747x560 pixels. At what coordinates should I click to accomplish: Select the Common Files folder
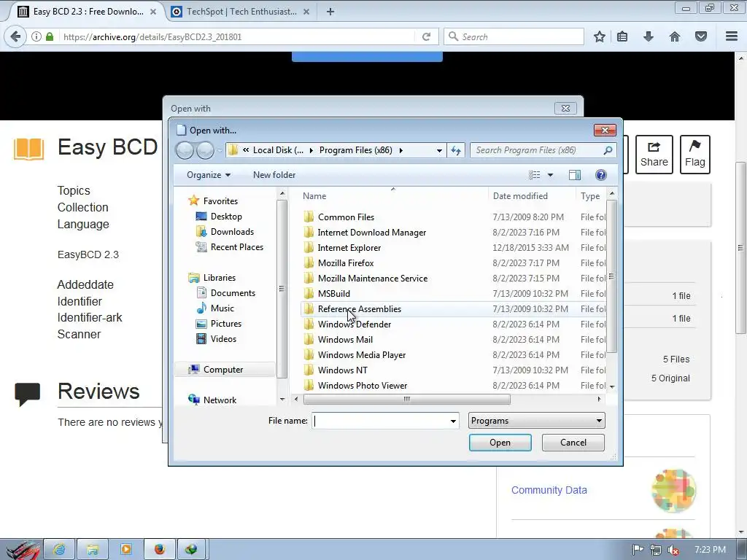tap(346, 217)
